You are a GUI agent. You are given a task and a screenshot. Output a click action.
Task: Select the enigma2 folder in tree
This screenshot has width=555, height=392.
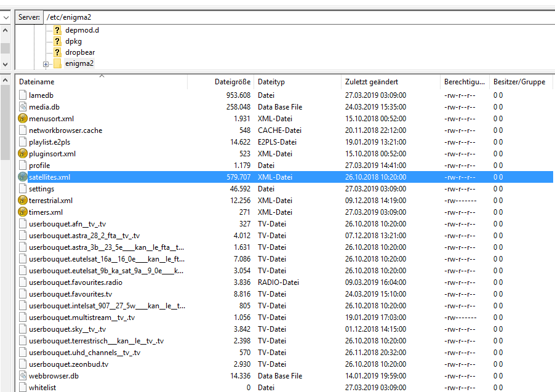click(79, 63)
